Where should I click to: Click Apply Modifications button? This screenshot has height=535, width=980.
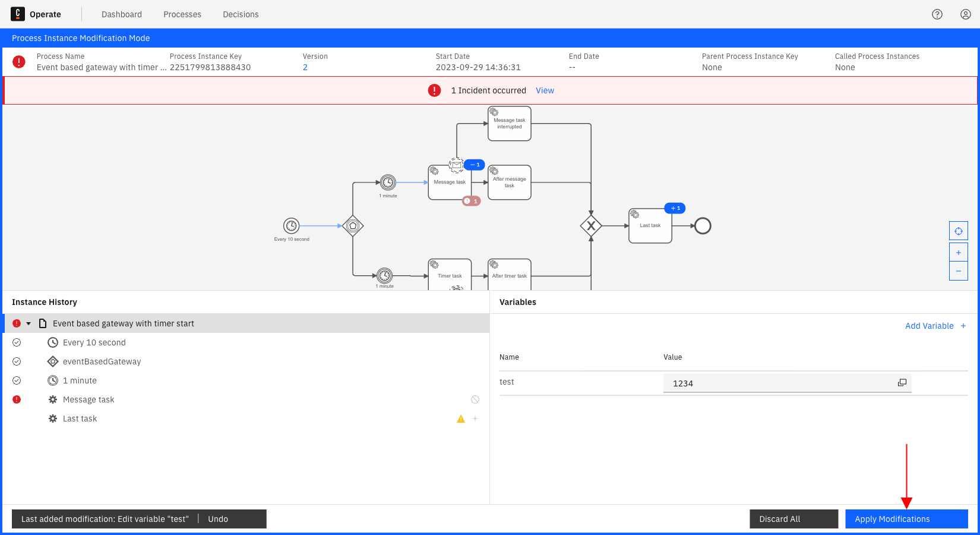[x=906, y=519]
